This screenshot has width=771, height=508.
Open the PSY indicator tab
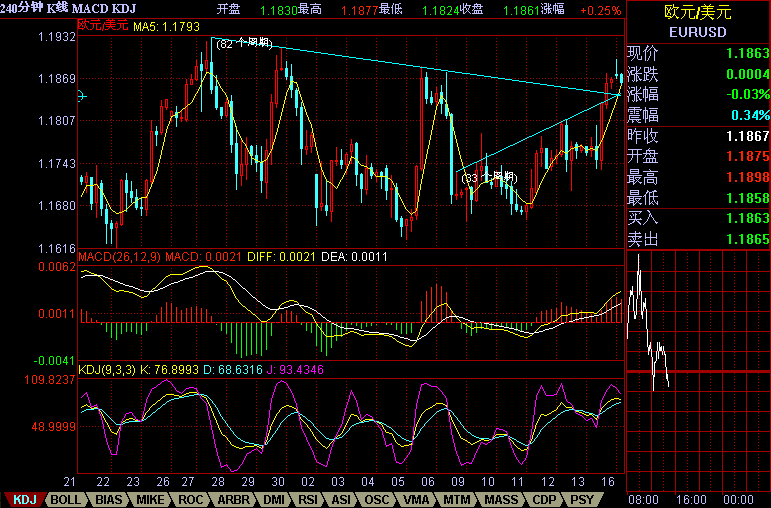pos(582,500)
